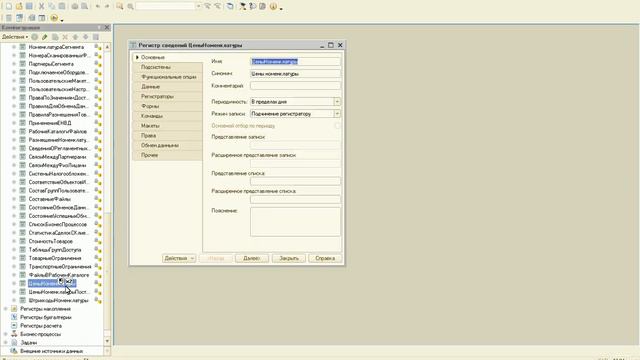The image size is (640, 360).
Task: Switch to the Формы tab
Action: [x=167, y=106]
